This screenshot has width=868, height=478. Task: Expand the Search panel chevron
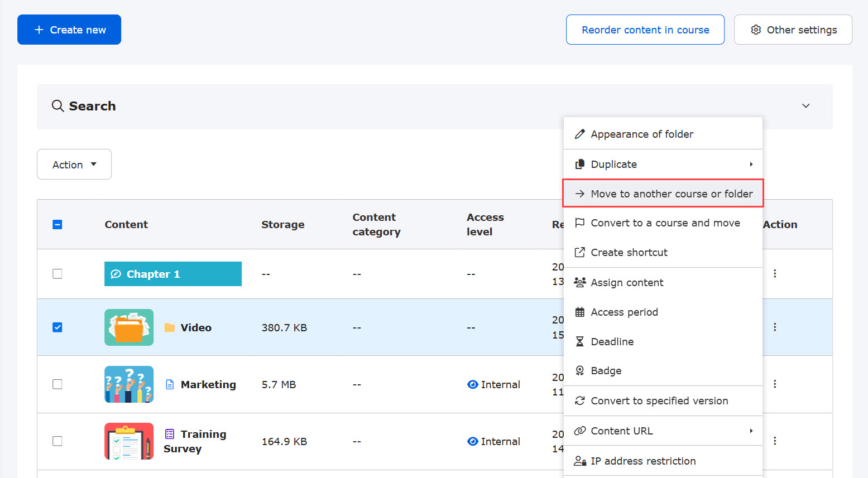pos(805,106)
